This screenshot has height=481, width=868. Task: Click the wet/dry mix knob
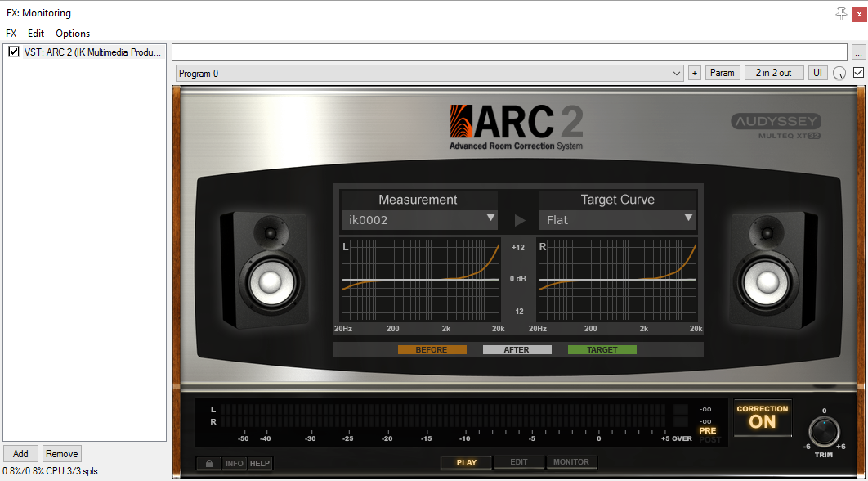[x=839, y=73]
